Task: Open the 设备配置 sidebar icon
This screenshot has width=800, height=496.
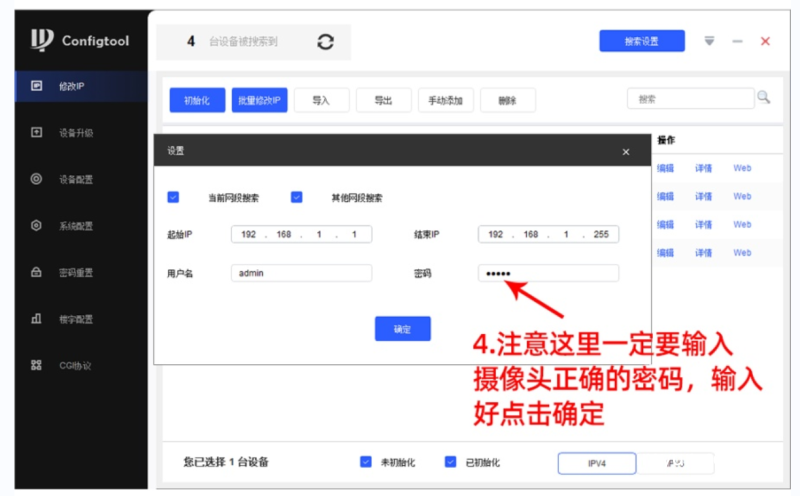Action: click(36, 179)
